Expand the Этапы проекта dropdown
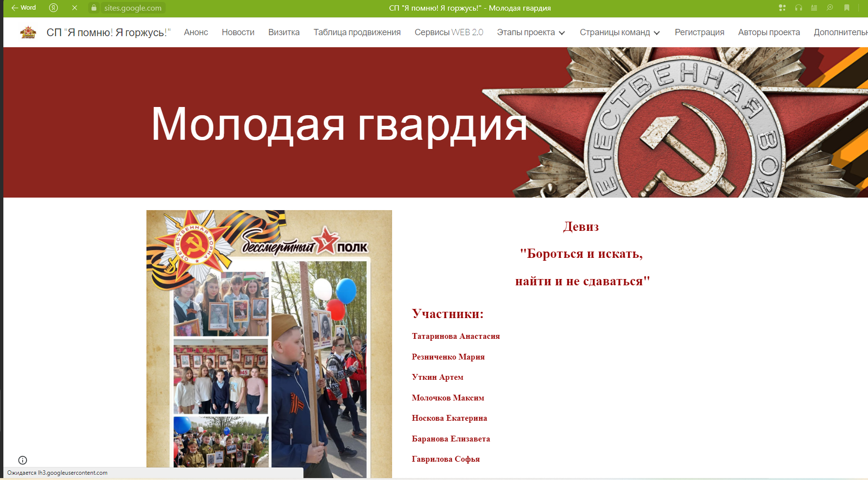This screenshot has width=868, height=480. [531, 32]
